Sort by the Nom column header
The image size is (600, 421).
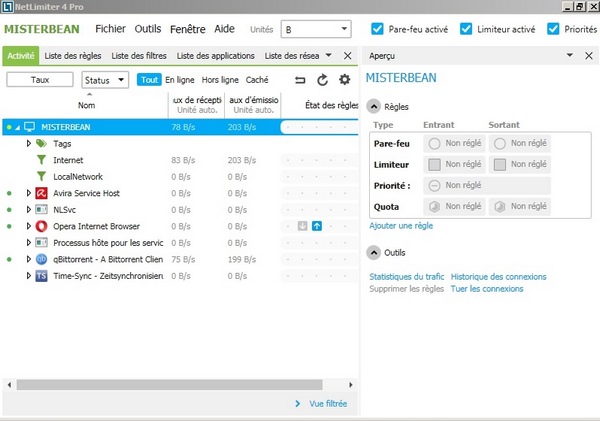coord(86,105)
